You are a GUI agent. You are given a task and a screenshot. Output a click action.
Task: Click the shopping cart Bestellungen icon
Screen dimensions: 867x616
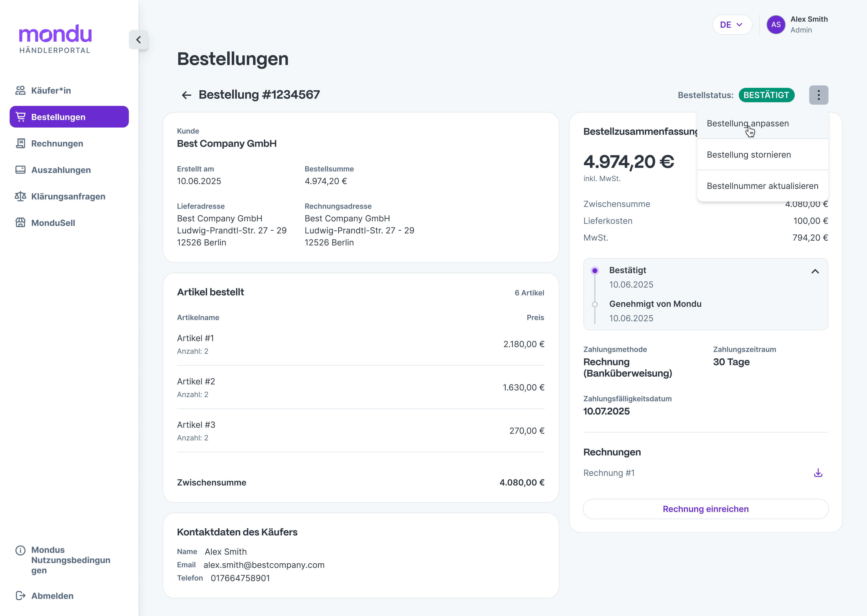click(x=20, y=117)
